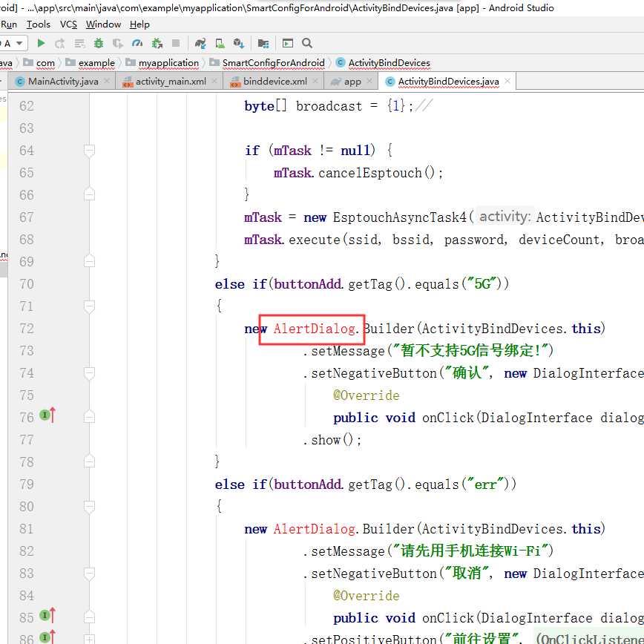Screen dimensions: 644x644
Task: Select ActivityBindDevices.java tab
Action: (448, 82)
